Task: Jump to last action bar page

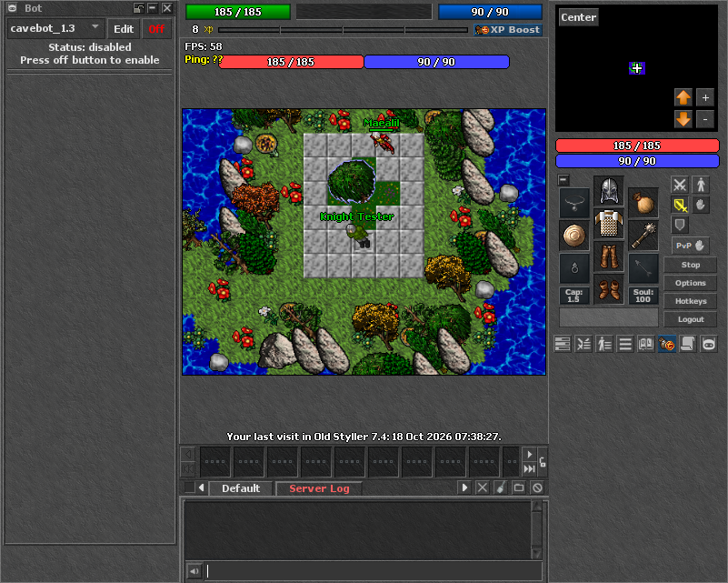Action: (x=529, y=469)
